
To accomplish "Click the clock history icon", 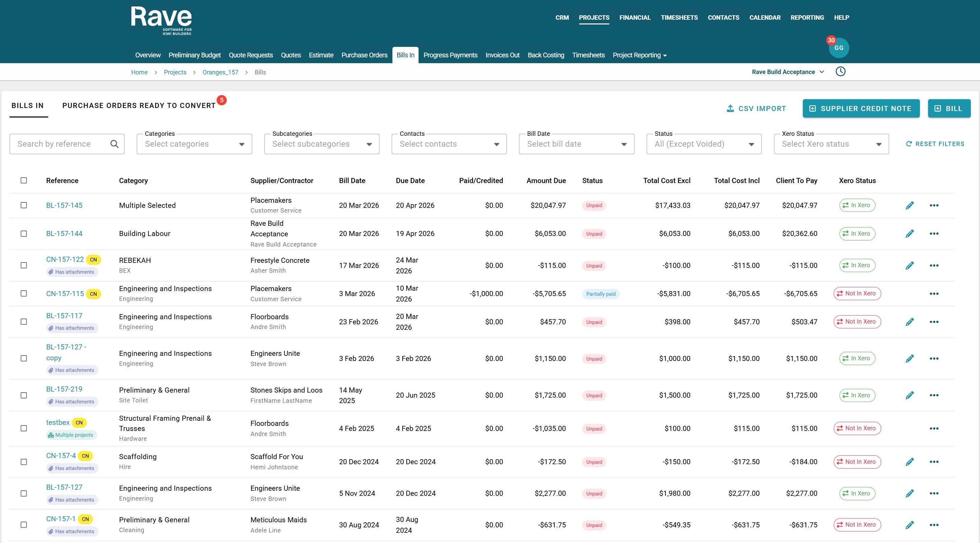I will tap(840, 72).
